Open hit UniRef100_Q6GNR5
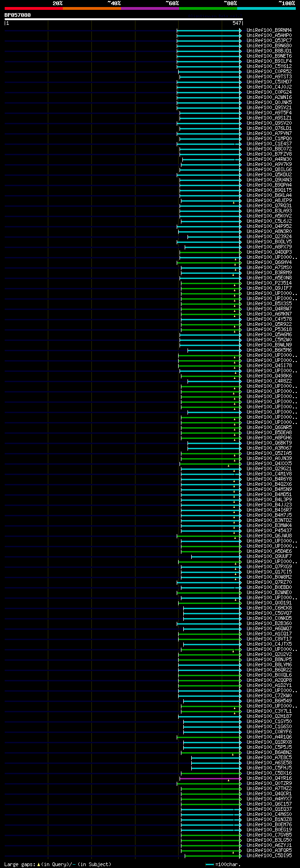The height and width of the screenshot is (868, 300). [x=269, y=427]
